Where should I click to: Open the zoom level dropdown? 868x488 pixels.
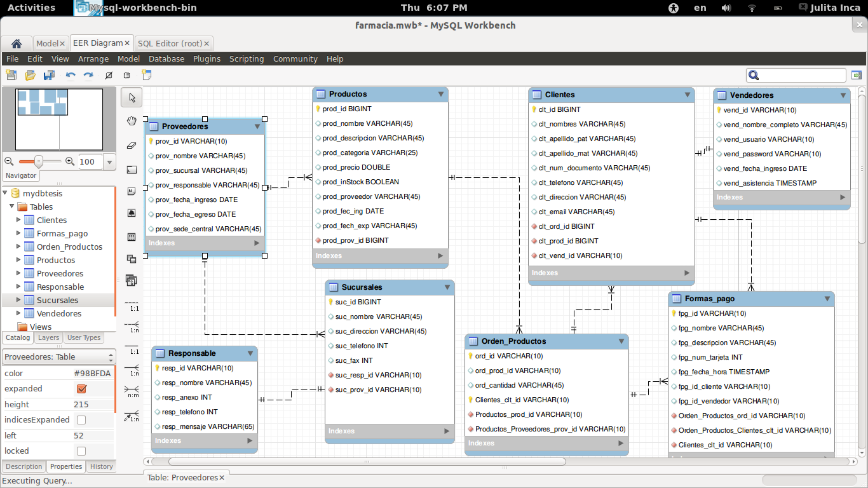point(109,162)
